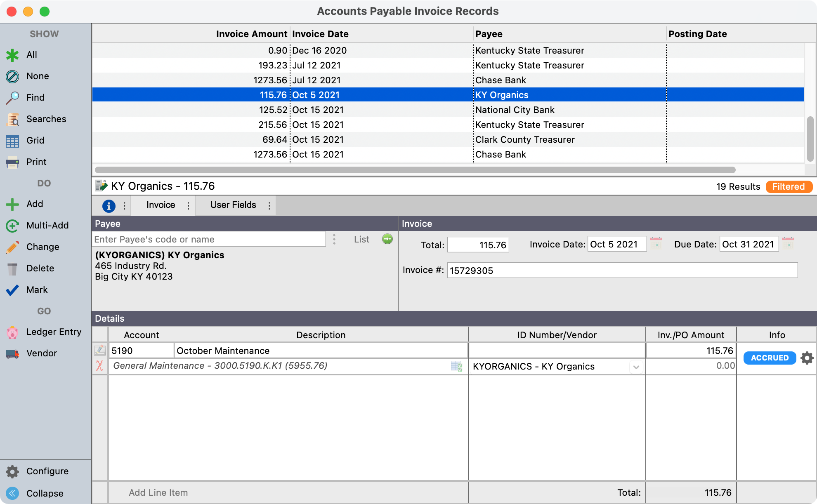
Task: Open the User Fields tab options dots
Action: 269,206
